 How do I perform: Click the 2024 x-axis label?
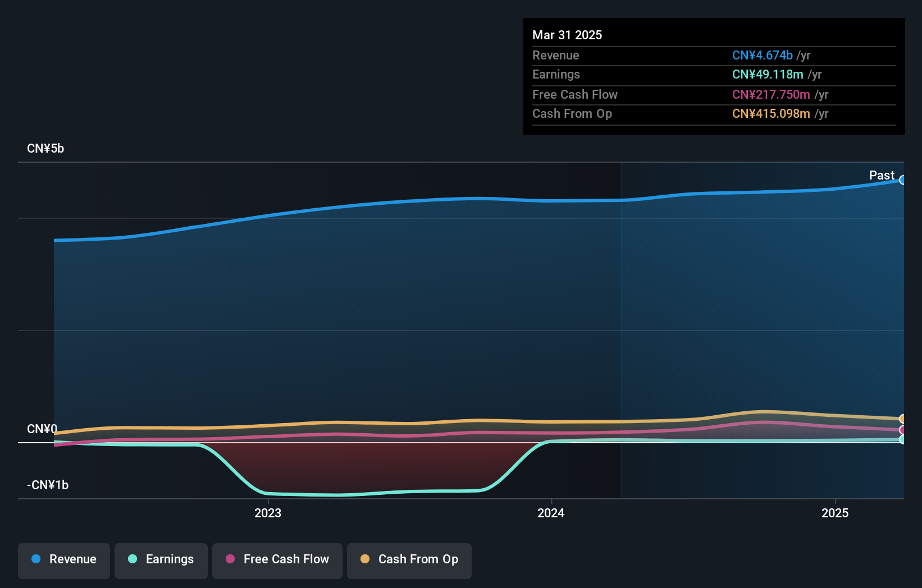[x=551, y=513]
